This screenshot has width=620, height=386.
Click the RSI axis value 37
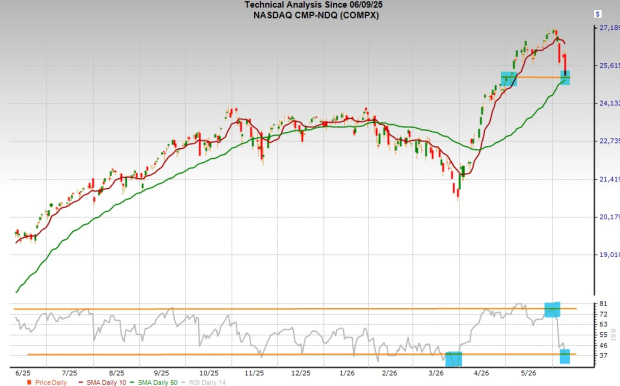pos(603,356)
